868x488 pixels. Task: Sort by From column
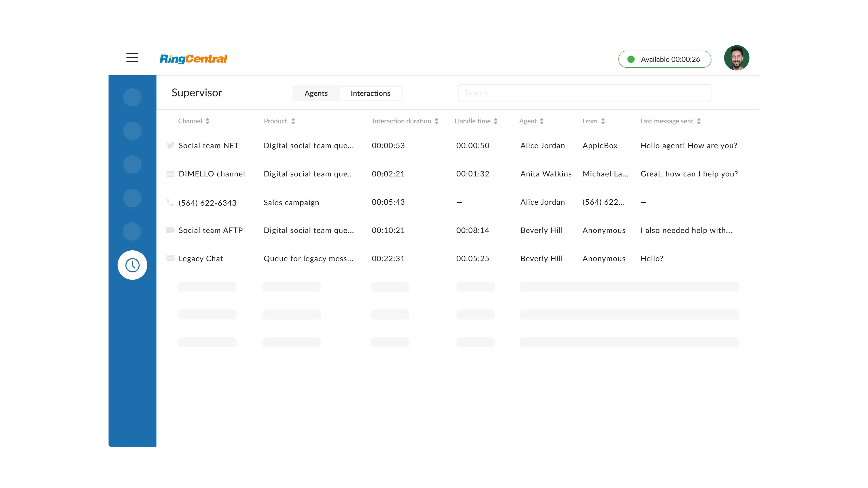pos(594,121)
